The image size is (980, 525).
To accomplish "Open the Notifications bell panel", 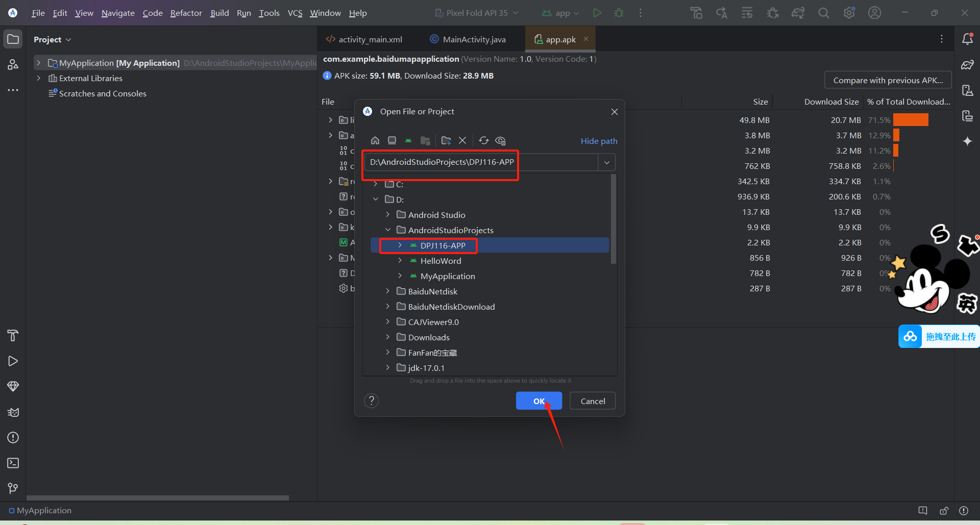I will coord(968,39).
